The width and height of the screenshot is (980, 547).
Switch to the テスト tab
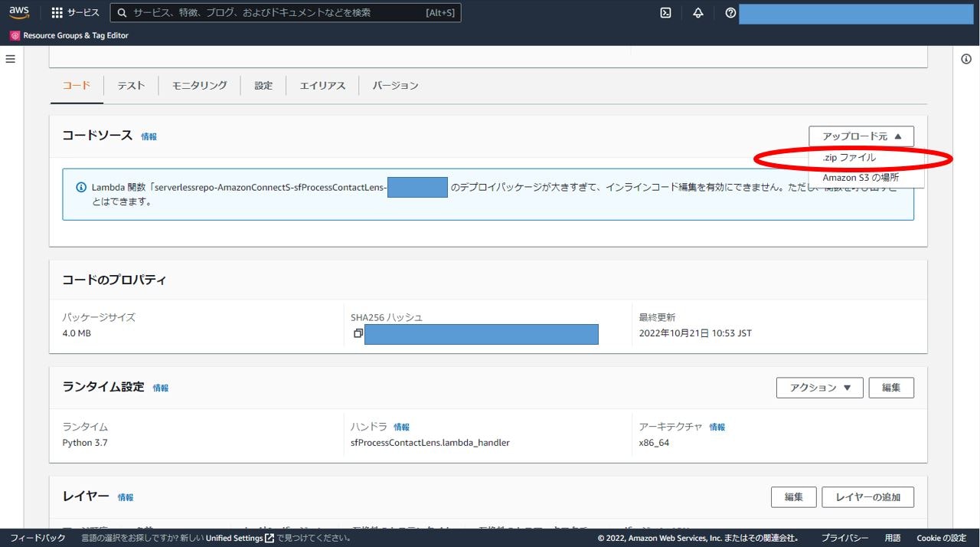pos(130,85)
